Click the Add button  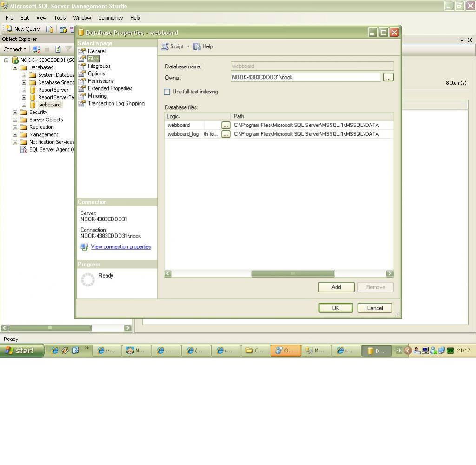pos(336,287)
